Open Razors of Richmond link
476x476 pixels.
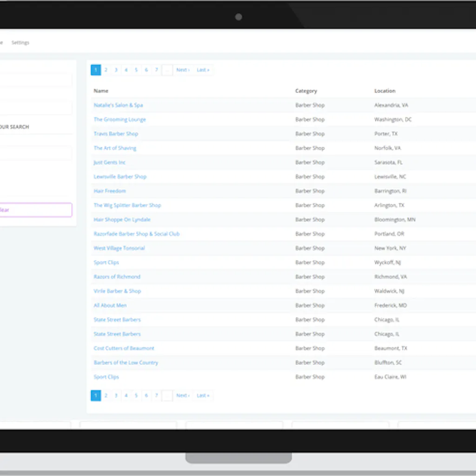point(117,277)
